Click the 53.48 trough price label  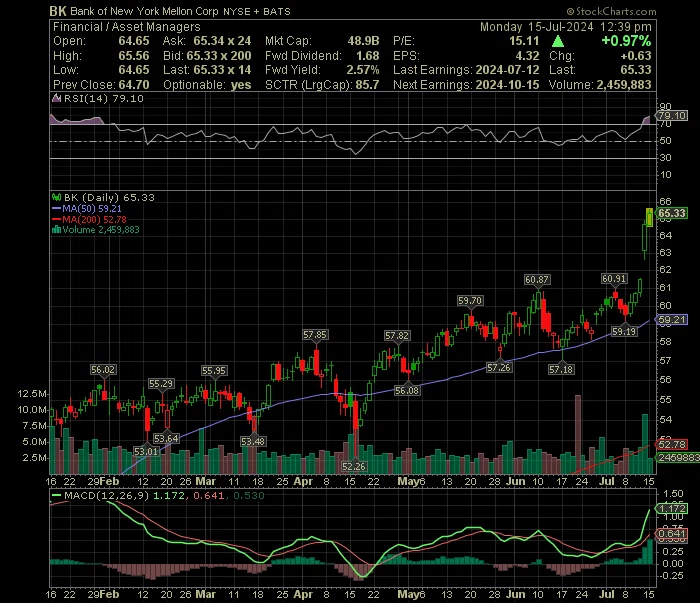tap(253, 442)
